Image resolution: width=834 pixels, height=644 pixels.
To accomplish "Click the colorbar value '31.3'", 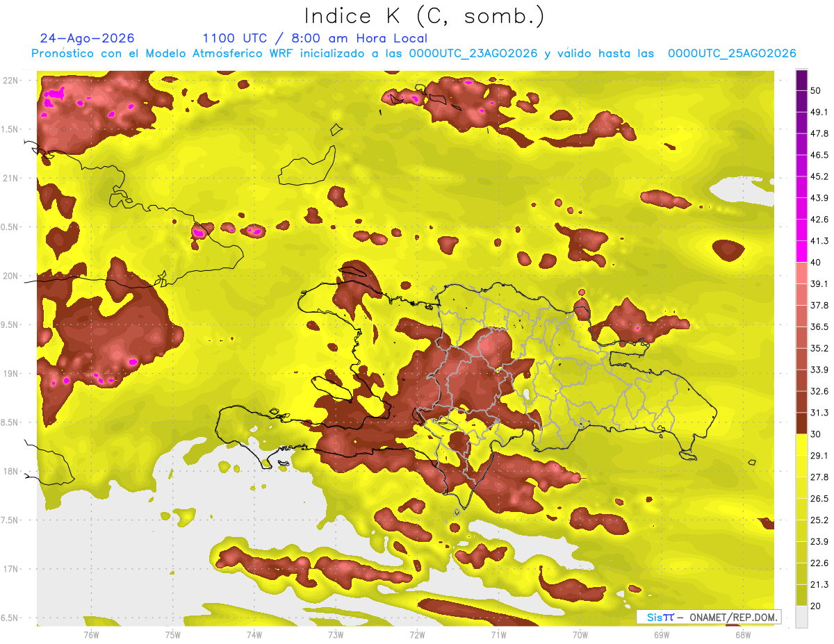I will [x=819, y=413].
